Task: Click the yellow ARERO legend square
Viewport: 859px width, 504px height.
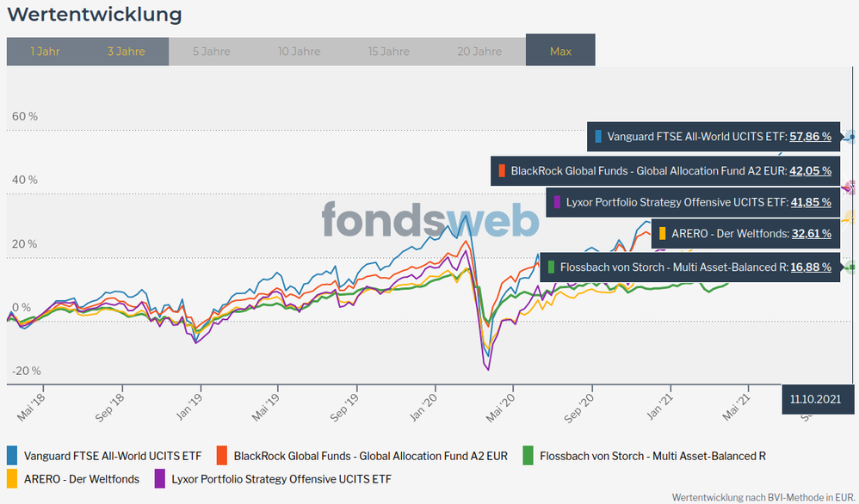Action: (13, 479)
